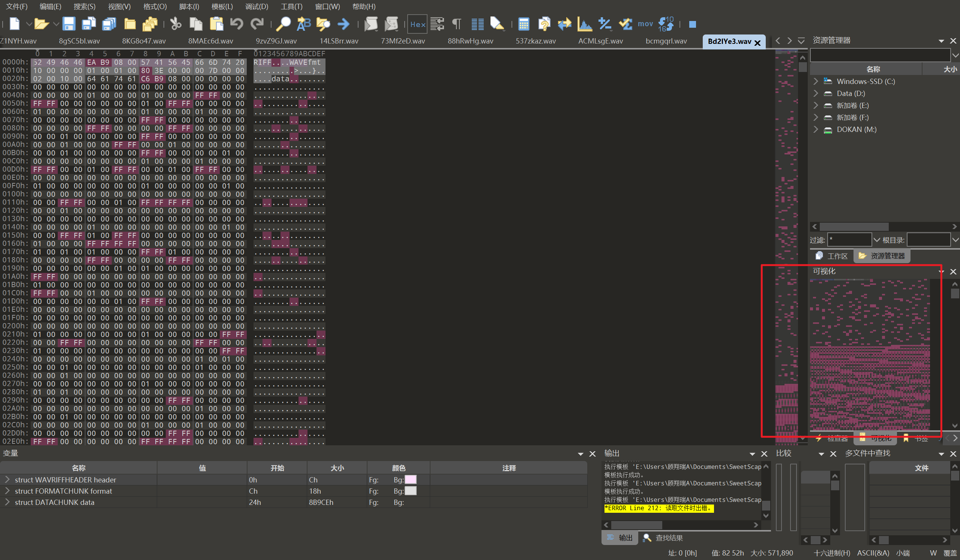Viewport: 960px width, 560px height.
Task: Open dropdown arrow next to New file
Action: click(28, 24)
